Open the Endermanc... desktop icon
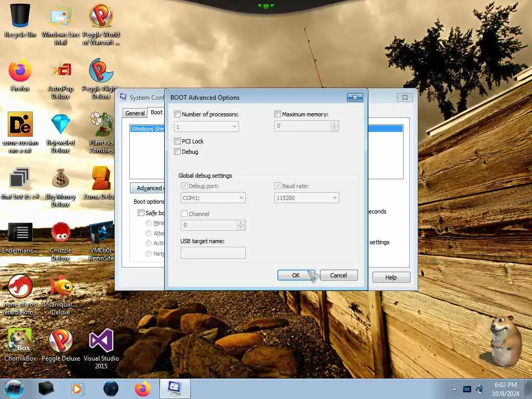The height and width of the screenshot is (399, 532). (20, 237)
